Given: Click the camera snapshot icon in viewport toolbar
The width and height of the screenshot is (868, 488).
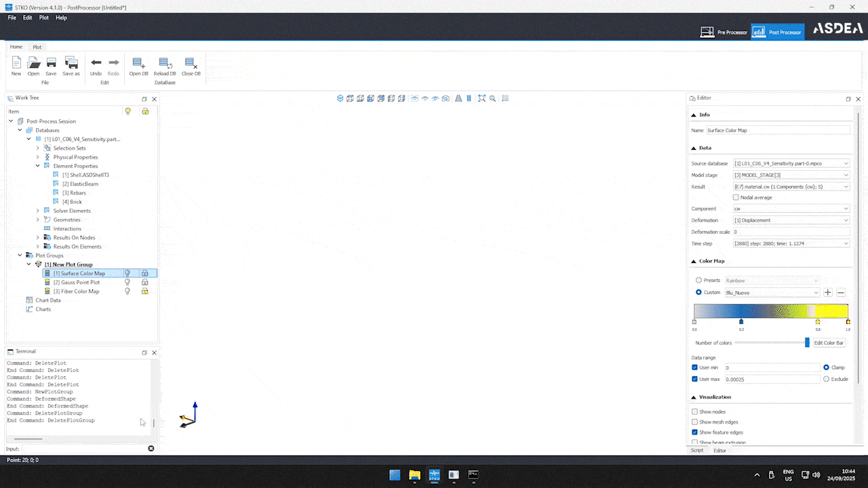Looking at the screenshot, I should click(446, 98).
